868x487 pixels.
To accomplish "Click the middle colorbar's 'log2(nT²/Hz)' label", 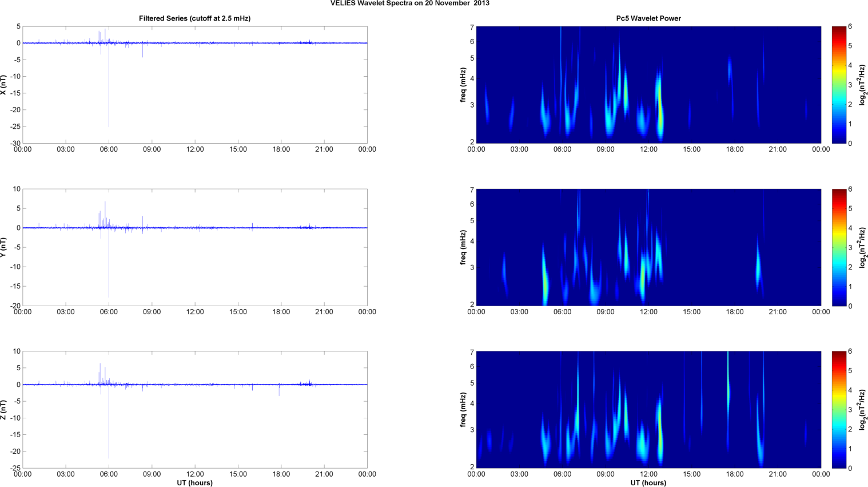I will (x=863, y=247).
